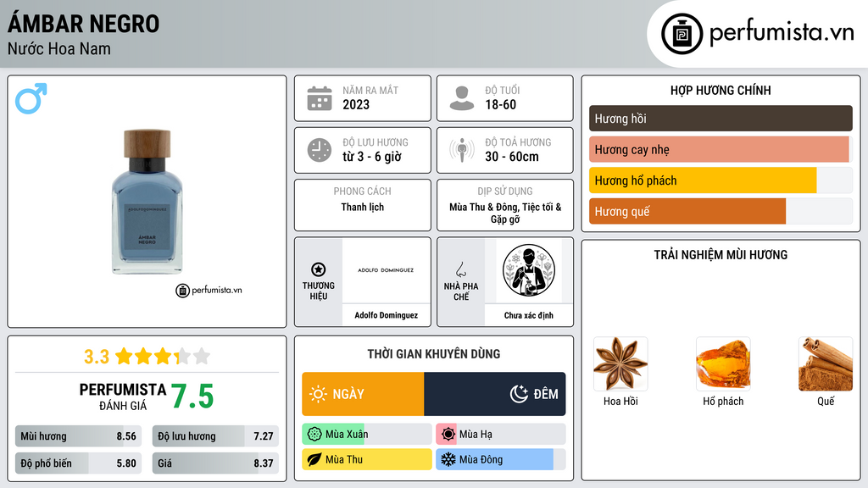Image resolution: width=868 pixels, height=488 pixels.
Task: Click the sun icon in the Ngày bar
Action: pyautogui.click(x=319, y=394)
